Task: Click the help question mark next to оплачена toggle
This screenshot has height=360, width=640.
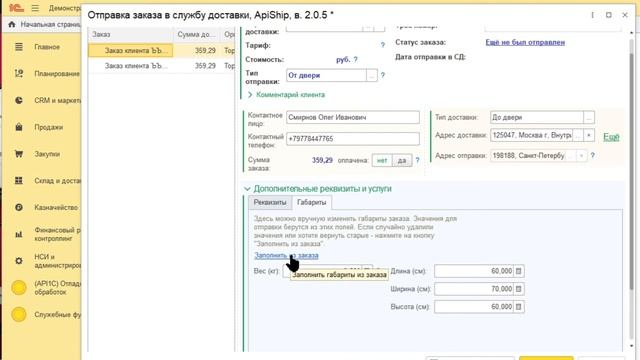Action: tap(417, 160)
